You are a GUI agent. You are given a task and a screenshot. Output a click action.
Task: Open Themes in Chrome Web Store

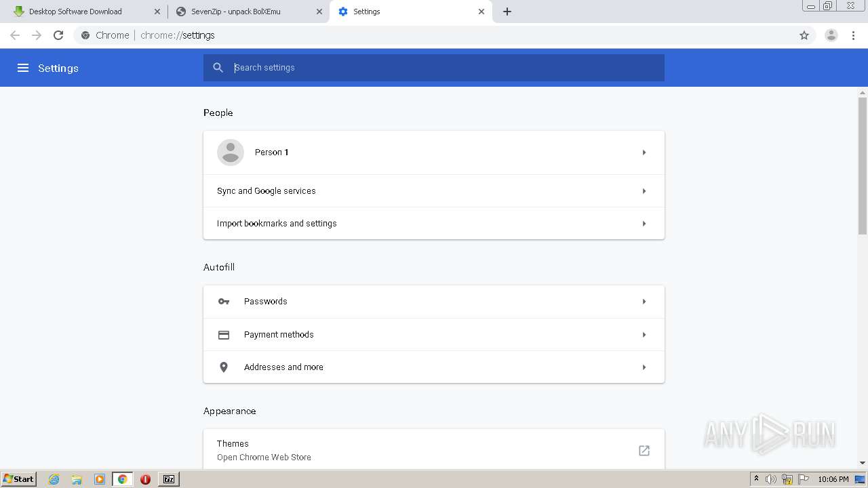tap(434, 450)
